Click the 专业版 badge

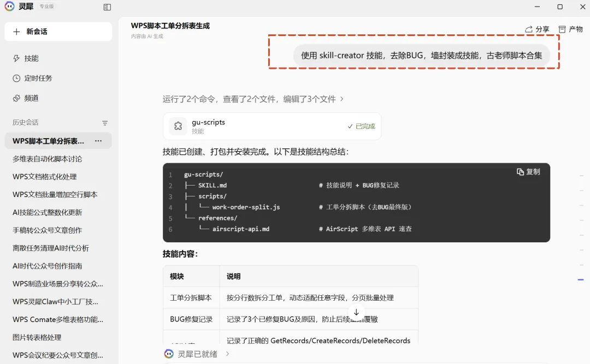(46, 7)
